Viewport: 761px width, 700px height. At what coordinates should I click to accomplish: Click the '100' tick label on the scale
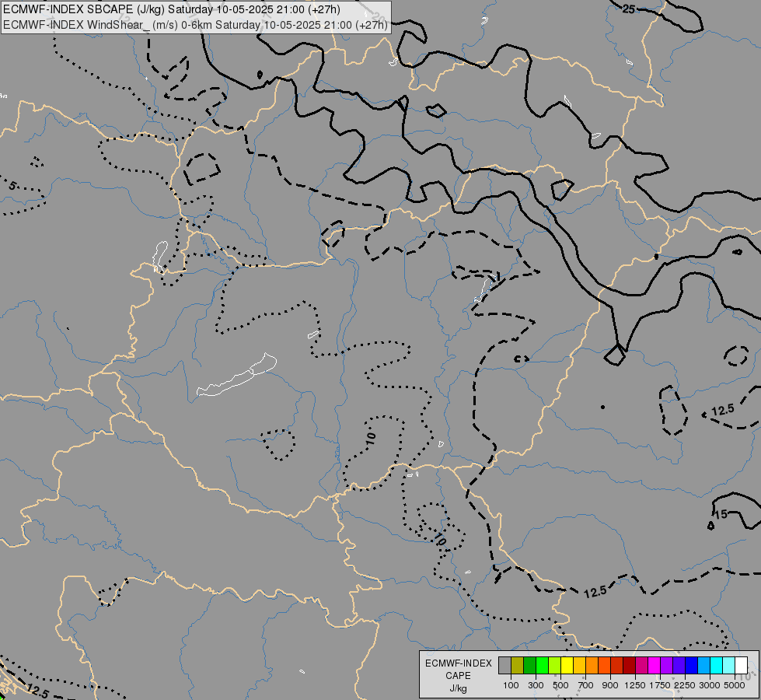(x=511, y=685)
